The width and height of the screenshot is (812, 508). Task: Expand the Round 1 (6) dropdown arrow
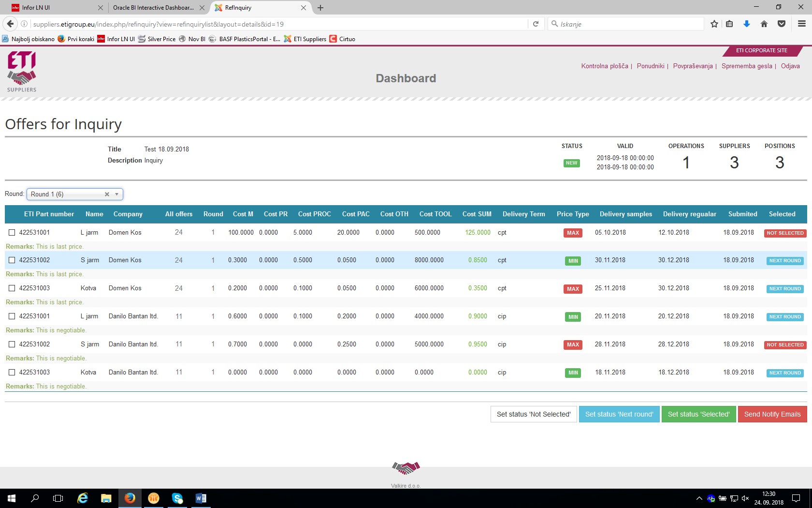tap(116, 194)
